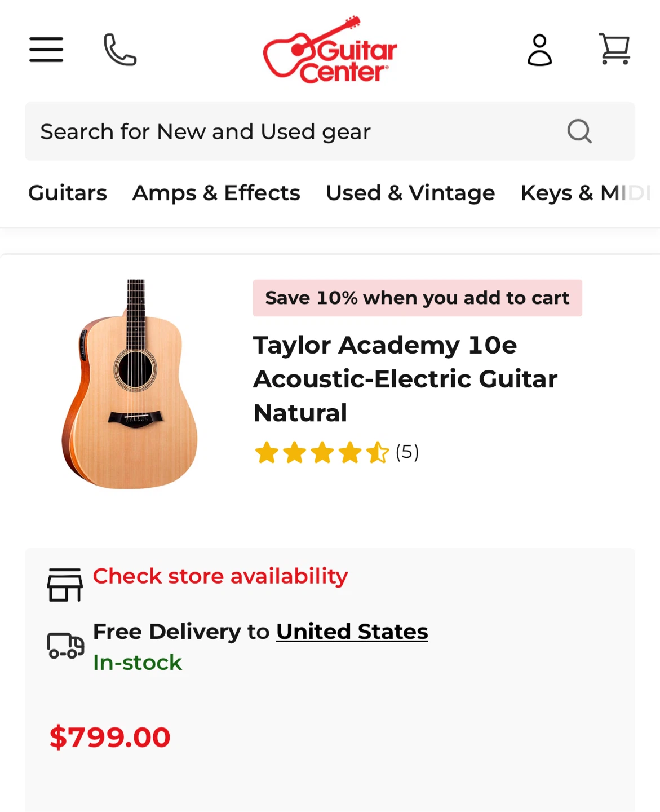Open the user account icon
Screen dimensions: 660x812
tap(539, 50)
